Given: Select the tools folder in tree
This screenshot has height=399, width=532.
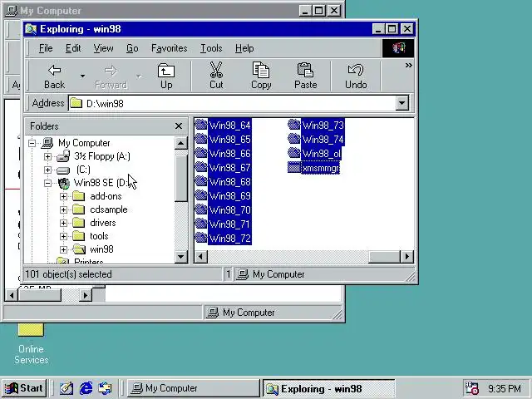Looking at the screenshot, I should pos(99,236).
